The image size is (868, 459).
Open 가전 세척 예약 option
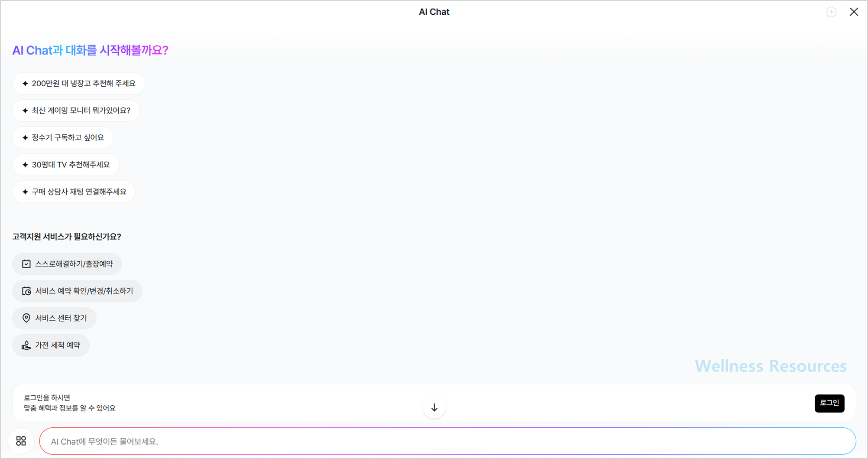click(51, 345)
